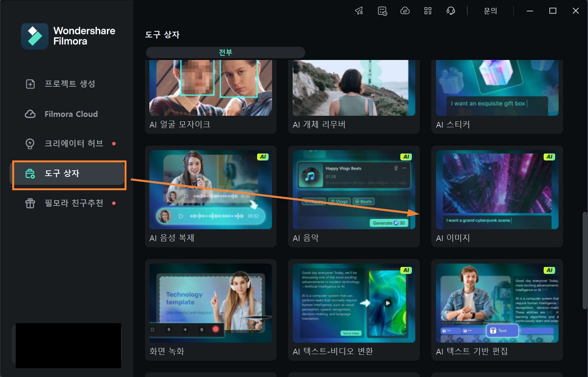Open the AI 텍스트-비디오 변환 card
Viewport: 588px width, 377px height.
pos(354,310)
